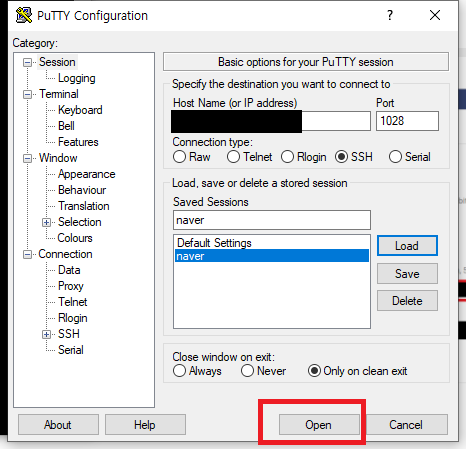Click the Help button
The image size is (466, 449).
pos(145,425)
